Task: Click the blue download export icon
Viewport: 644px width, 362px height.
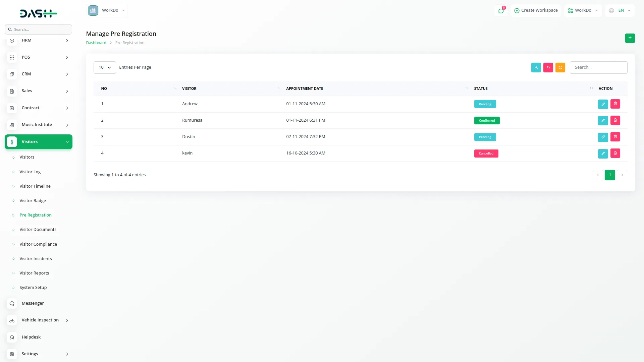Action: 536,67
